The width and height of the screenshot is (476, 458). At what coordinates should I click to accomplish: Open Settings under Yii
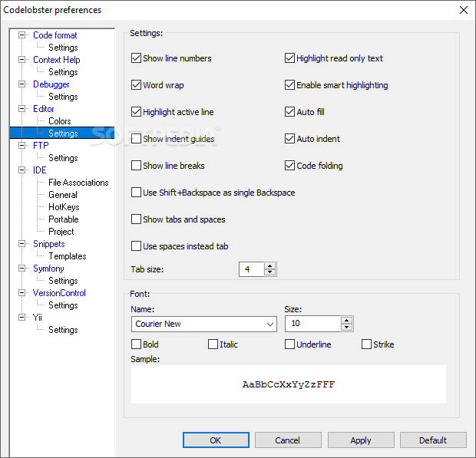(x=63, y=330)
